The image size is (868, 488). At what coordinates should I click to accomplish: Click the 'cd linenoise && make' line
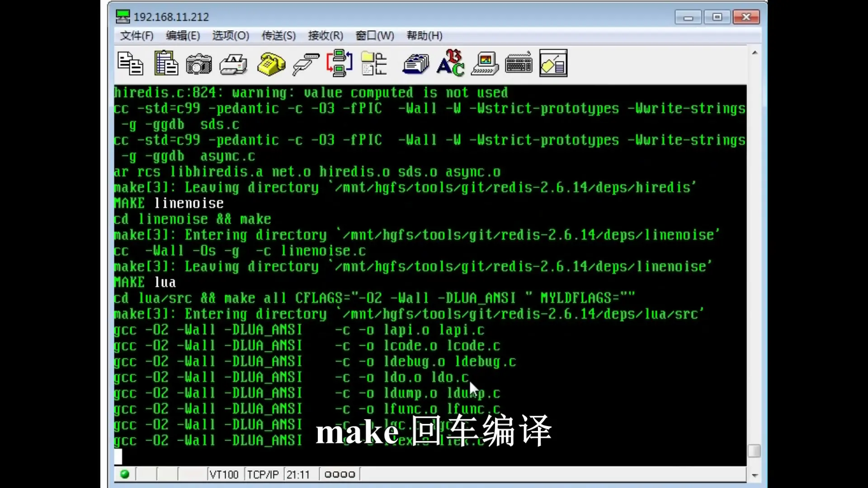(x=193, y=219)
